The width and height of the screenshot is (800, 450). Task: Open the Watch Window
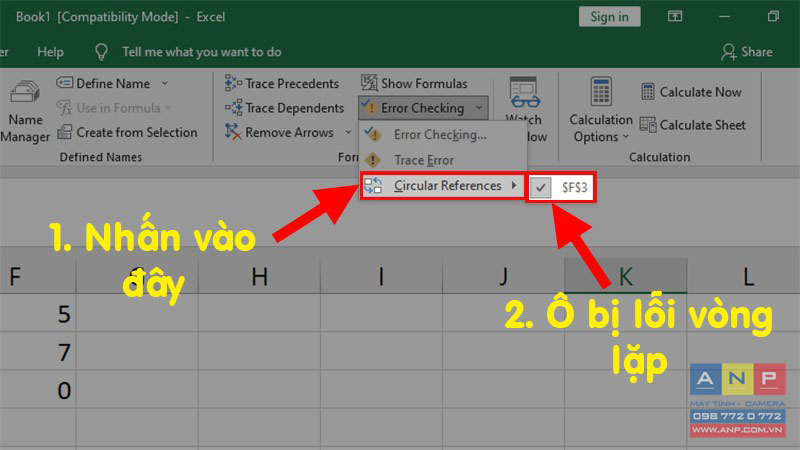526,110
